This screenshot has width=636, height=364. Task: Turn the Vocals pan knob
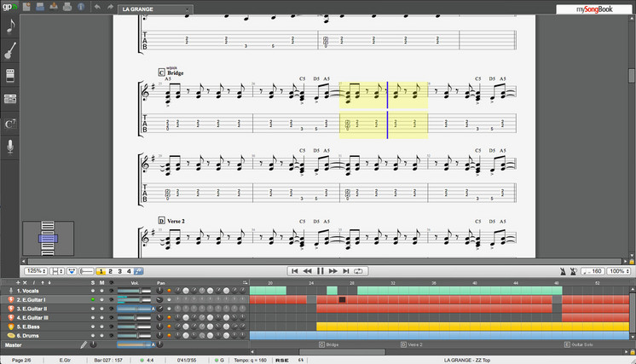tap(159, 291)
